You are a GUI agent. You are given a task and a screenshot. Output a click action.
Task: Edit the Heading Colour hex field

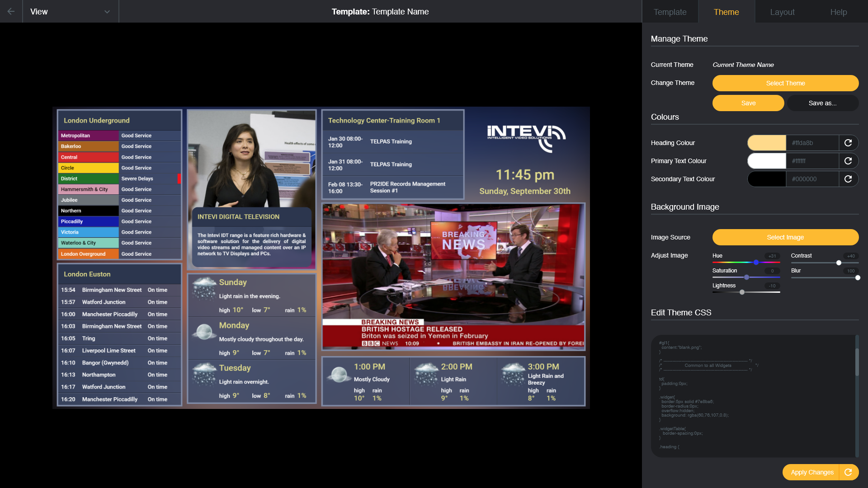pyautogui.click(x=812, y=143)
